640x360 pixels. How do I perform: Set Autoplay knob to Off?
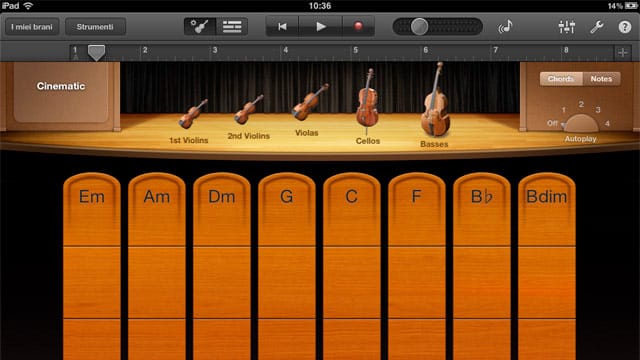pyautogui.click(x=552, y=123)
